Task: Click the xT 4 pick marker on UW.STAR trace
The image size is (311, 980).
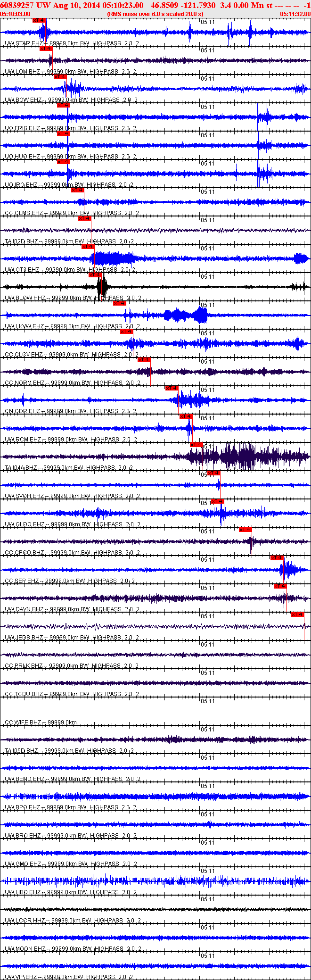Action: pos(39,20)
